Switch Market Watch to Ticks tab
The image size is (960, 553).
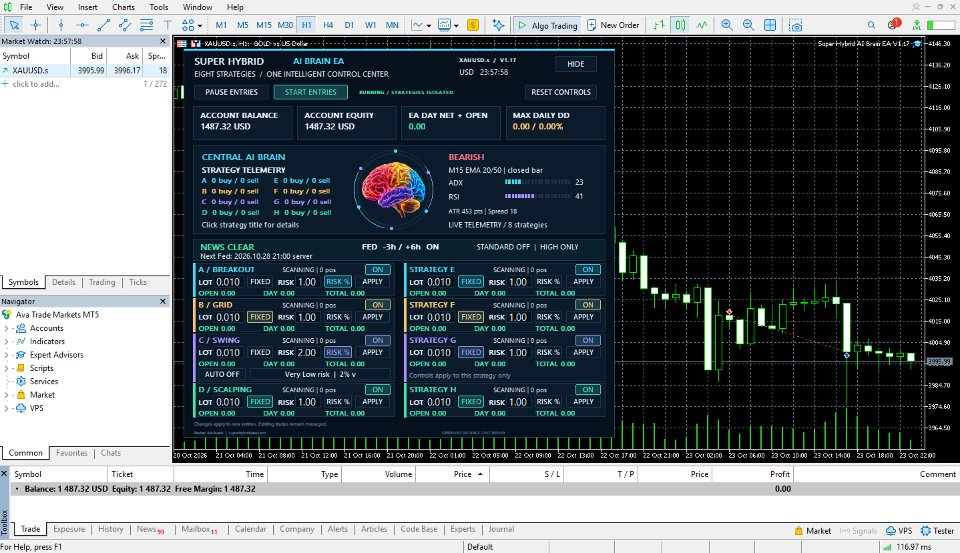tap(138, 282)
